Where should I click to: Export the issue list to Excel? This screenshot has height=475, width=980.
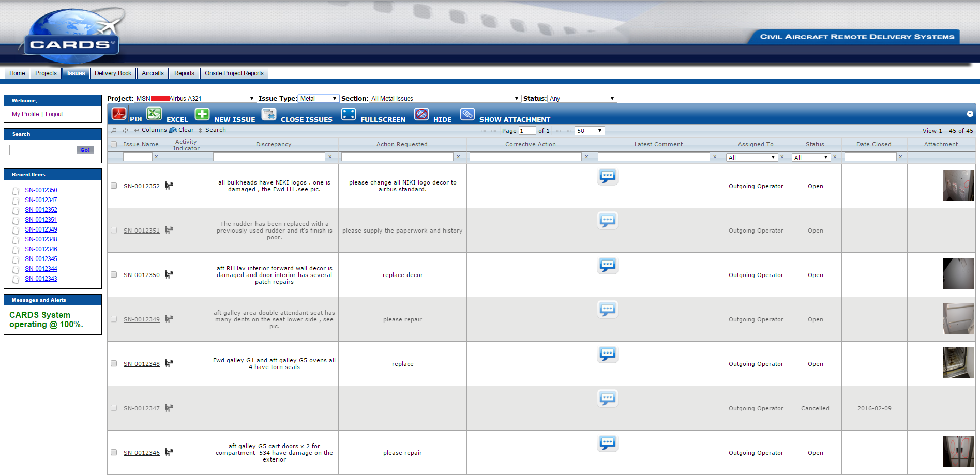pyautogui.click(x=154, y=114)
